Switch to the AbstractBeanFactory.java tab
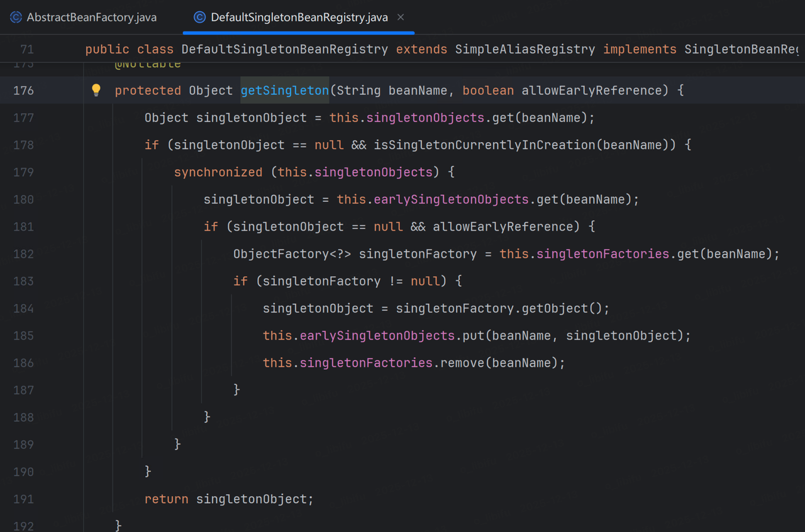 [84, 17]
